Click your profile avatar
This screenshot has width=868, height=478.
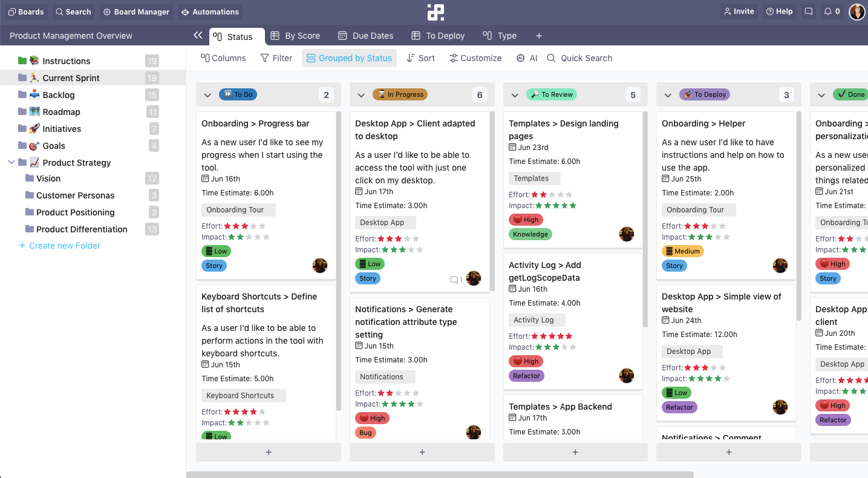[x=857, y=11]
